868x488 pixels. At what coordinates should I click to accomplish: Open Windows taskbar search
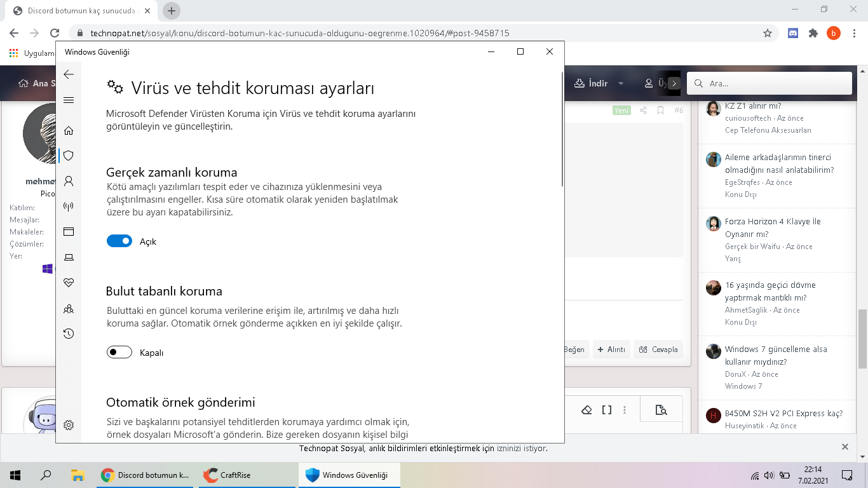pos(46,475)
